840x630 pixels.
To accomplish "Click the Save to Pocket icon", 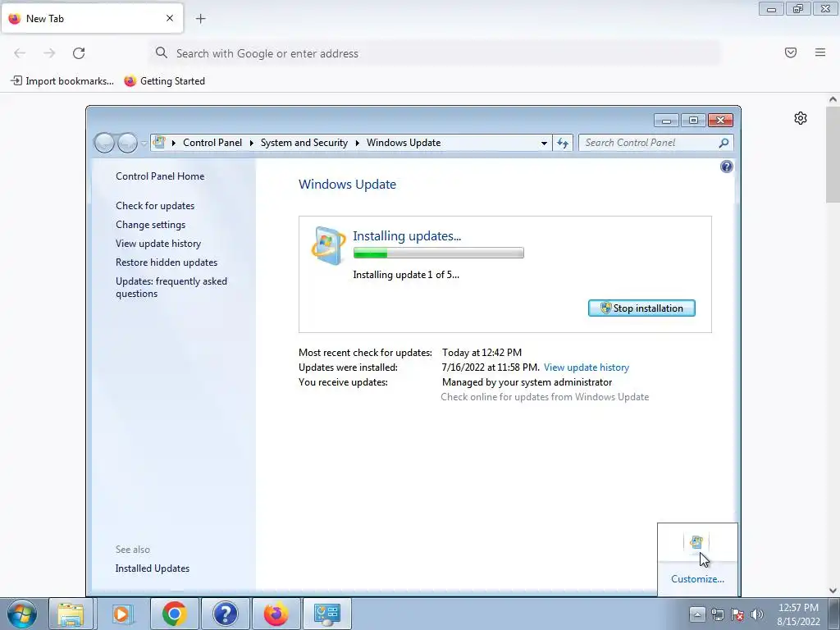I will click(791, 52).
